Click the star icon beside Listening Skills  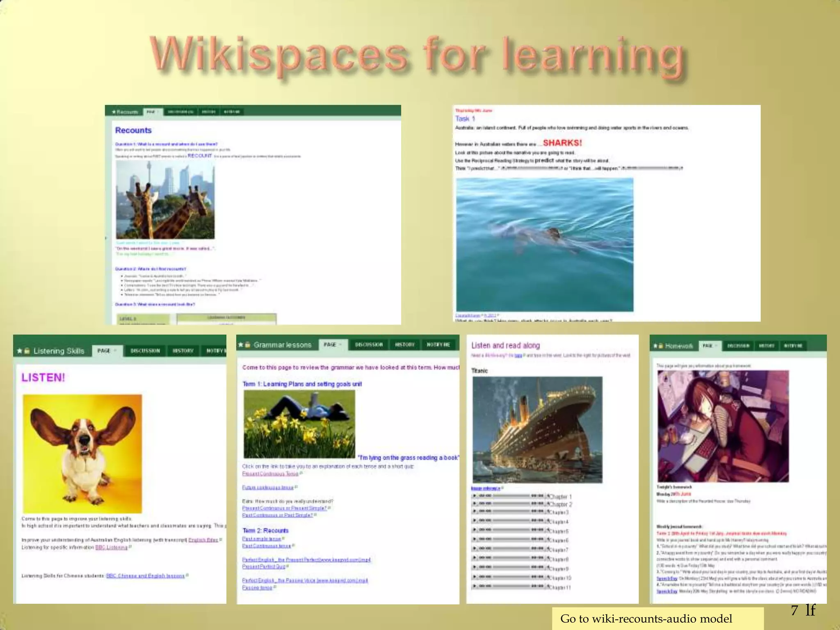click(x=19, y=351)
